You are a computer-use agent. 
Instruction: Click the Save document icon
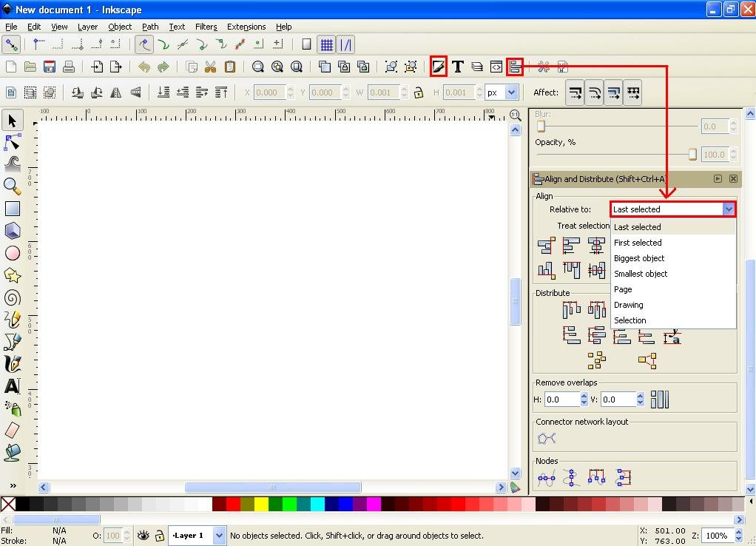(49, 67)
